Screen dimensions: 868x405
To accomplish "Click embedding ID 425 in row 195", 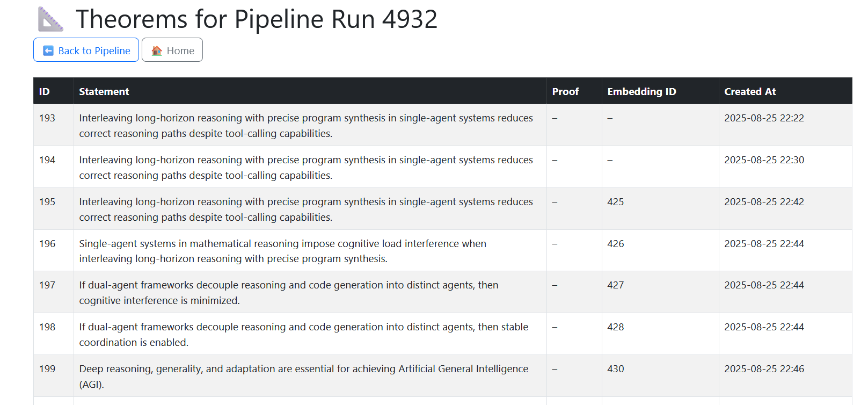I will coord(615,202).
